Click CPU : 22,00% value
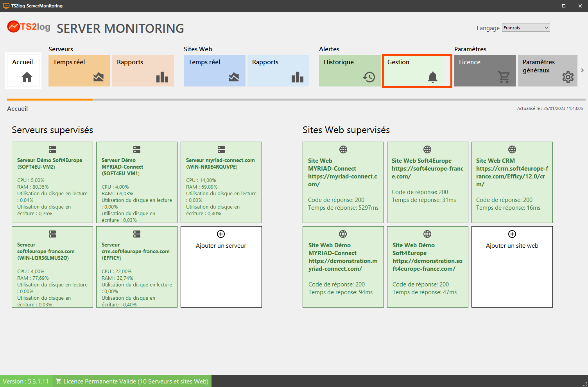This screenshot has width=588, height=387. 117,272
